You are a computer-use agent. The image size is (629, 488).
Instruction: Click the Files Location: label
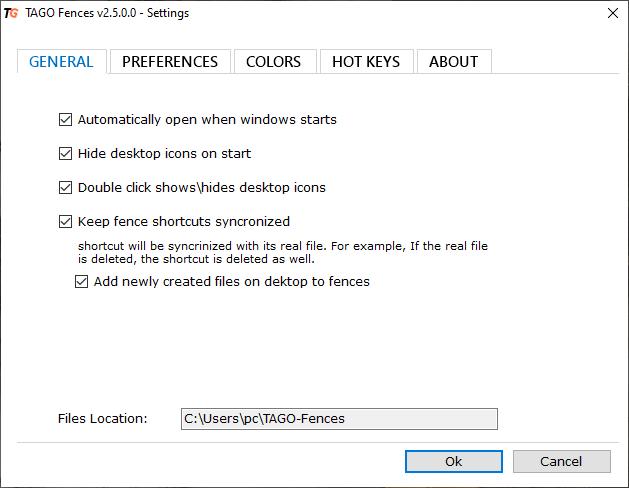103,419
